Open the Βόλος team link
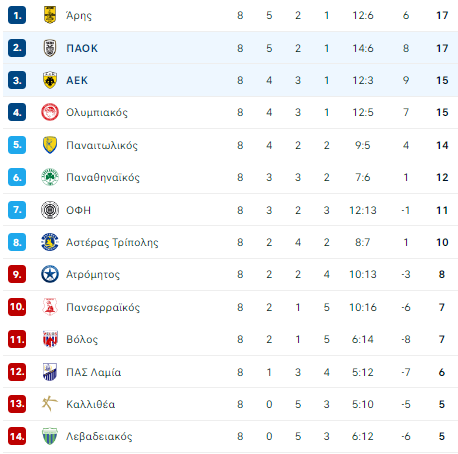The width and height of the screenshot is (458, 454). [82, 339]
